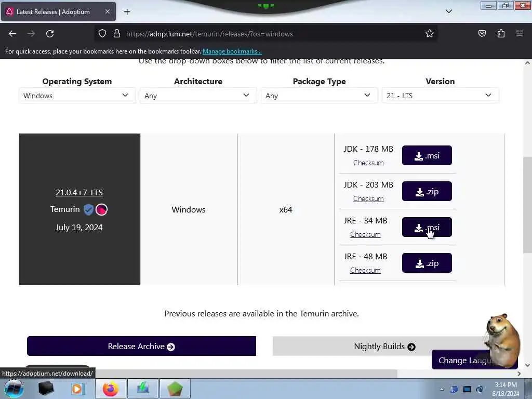532x399 pixels.
Task: Open the Nightly Builds button
Action: (x=384, y=347)
